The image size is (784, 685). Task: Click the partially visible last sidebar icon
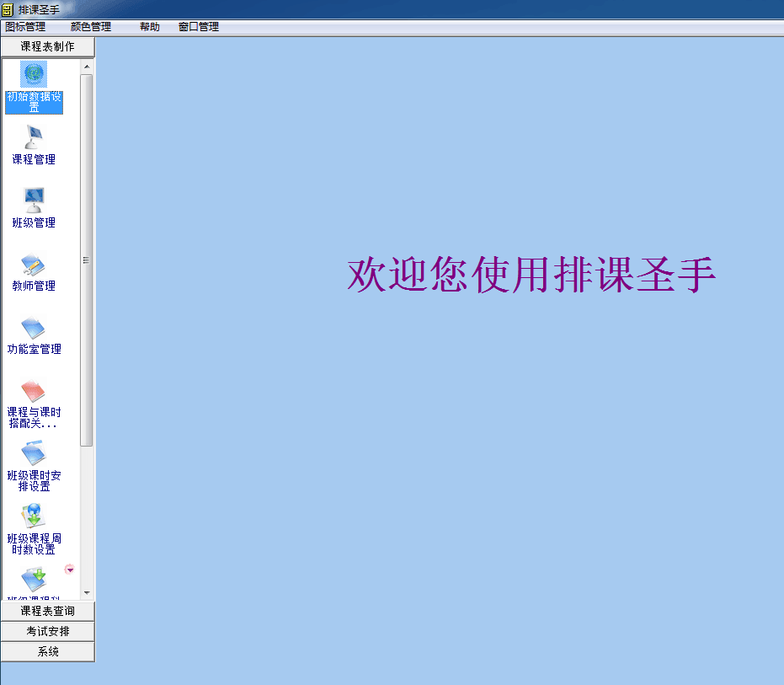[34, 581]
